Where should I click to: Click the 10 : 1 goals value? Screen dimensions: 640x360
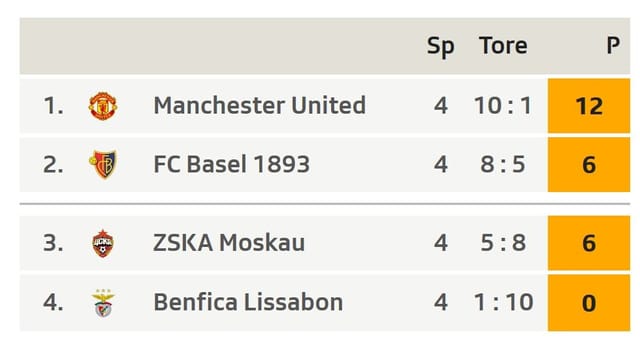coord(503,106)
